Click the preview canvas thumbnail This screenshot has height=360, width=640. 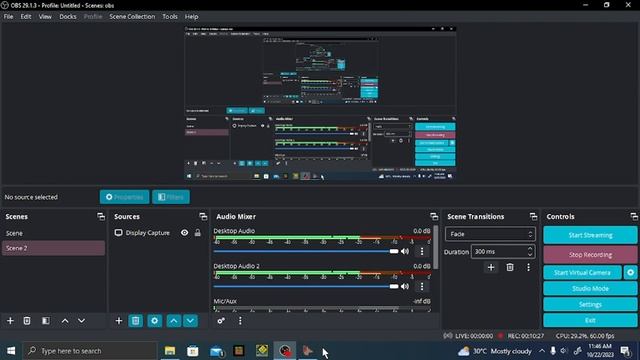(x=320, y=104)
